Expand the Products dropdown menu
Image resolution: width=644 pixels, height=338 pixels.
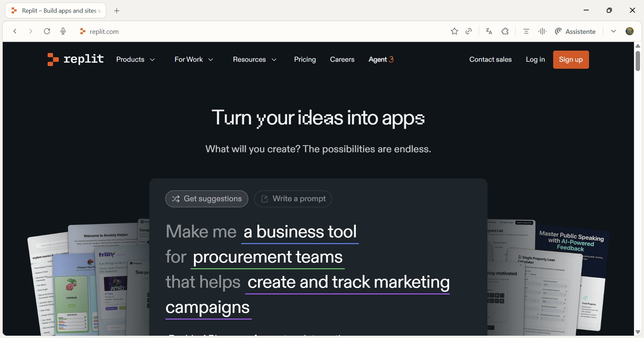pos(136,60)
